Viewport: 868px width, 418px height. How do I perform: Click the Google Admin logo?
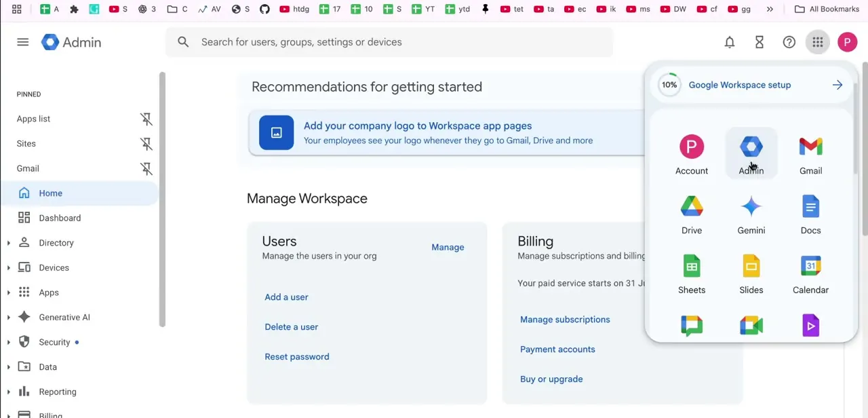[71, 42]
